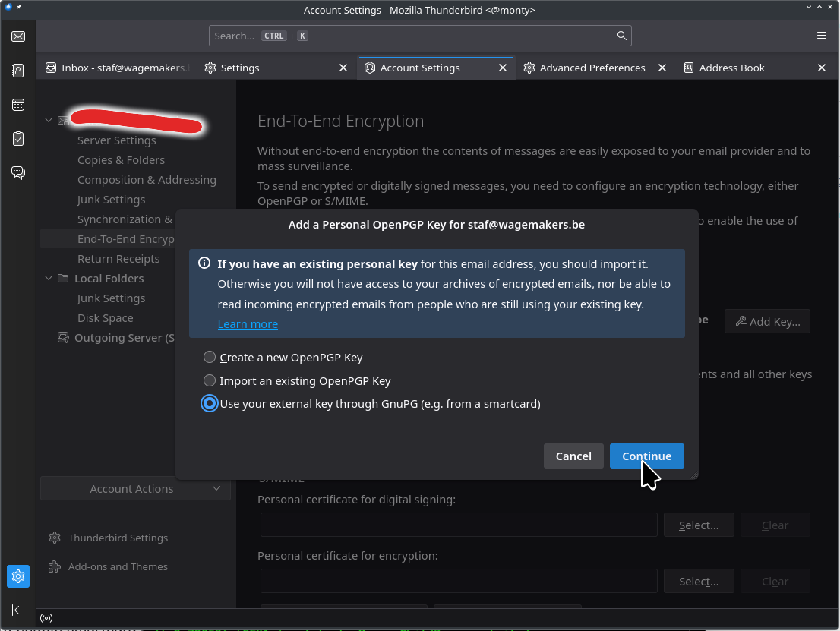The image size is (840, 631).
Task: Select Use your external key through GnuPG
Action: point(210,404)
